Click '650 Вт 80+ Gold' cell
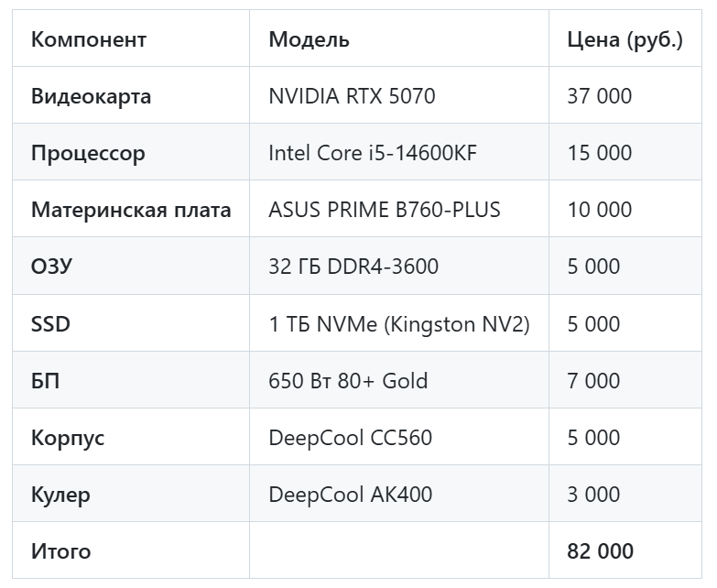The width and height of the screenshot is (717, 588). pos(348,381)
